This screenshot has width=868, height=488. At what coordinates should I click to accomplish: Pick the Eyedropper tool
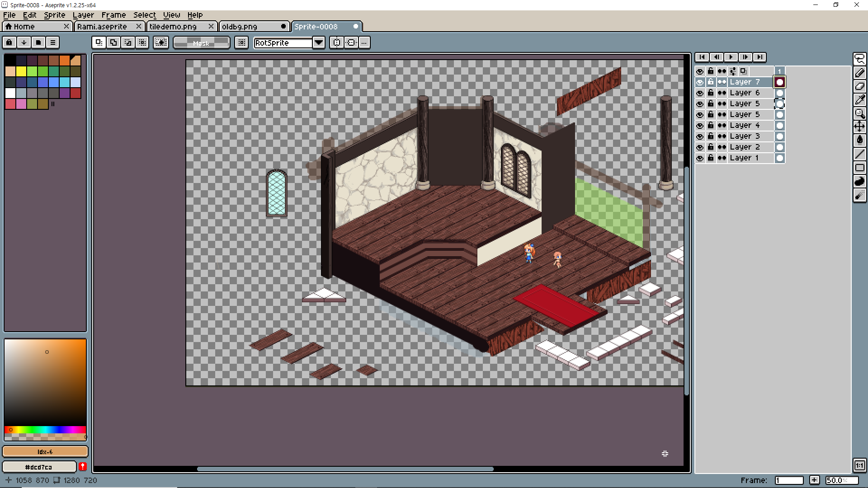(859, 100)
